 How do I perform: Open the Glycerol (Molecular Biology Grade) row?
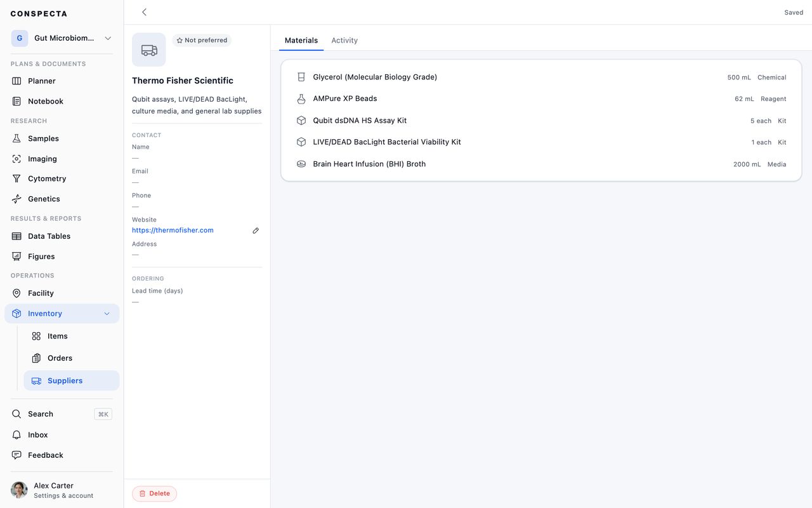click(541, 77)
